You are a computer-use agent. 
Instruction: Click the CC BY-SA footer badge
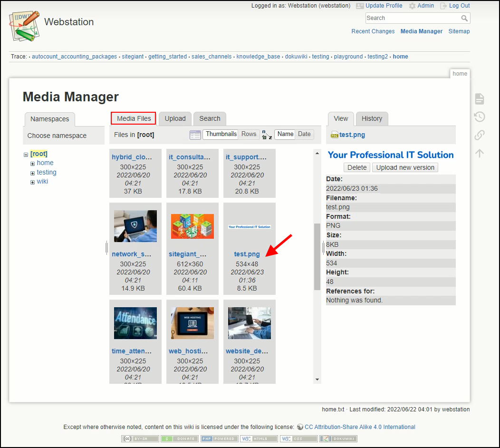tap(140, 439)
